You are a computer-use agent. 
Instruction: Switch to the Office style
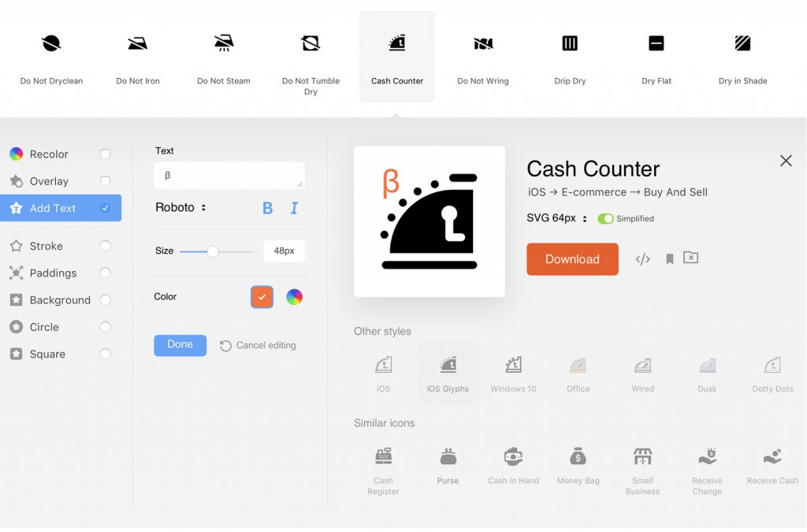point(578,370)
